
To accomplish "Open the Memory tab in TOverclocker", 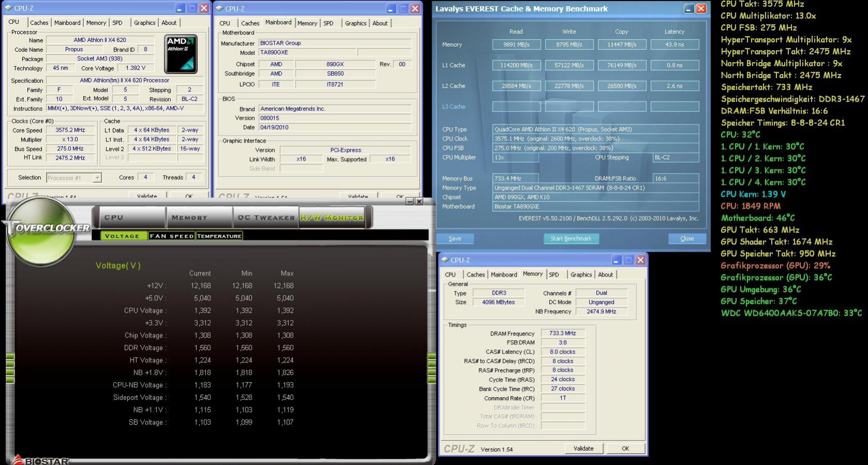I will 199,217.
